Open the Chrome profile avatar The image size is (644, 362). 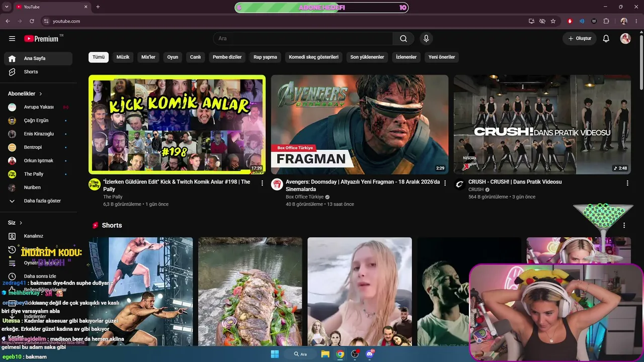(624, 21)
